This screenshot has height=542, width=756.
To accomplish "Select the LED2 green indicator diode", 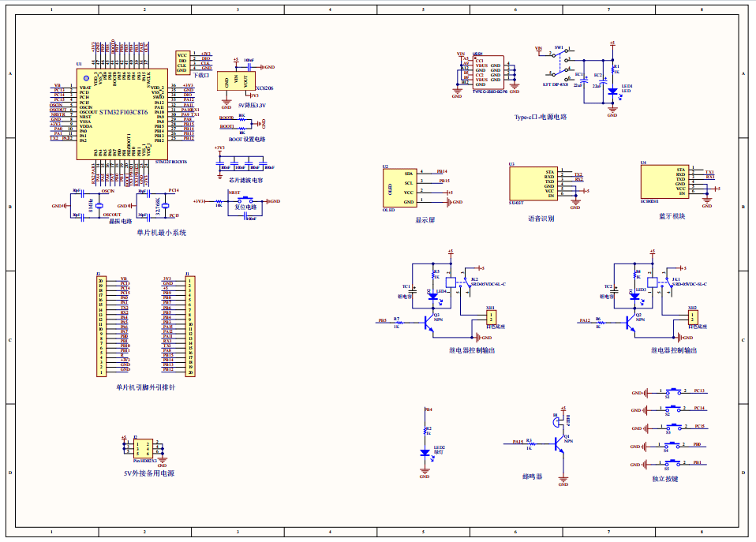I will point(425,453).
